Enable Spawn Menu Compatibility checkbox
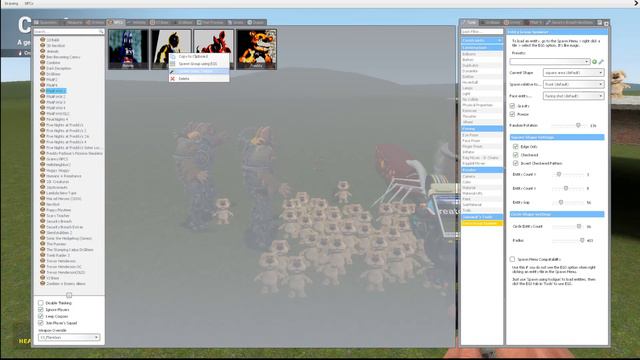 click(x=512, y=259)
